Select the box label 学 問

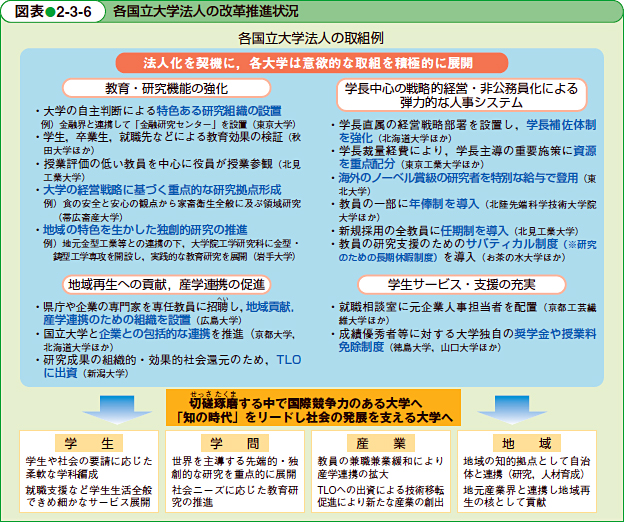pyautogui.click(x=235, y=443)
